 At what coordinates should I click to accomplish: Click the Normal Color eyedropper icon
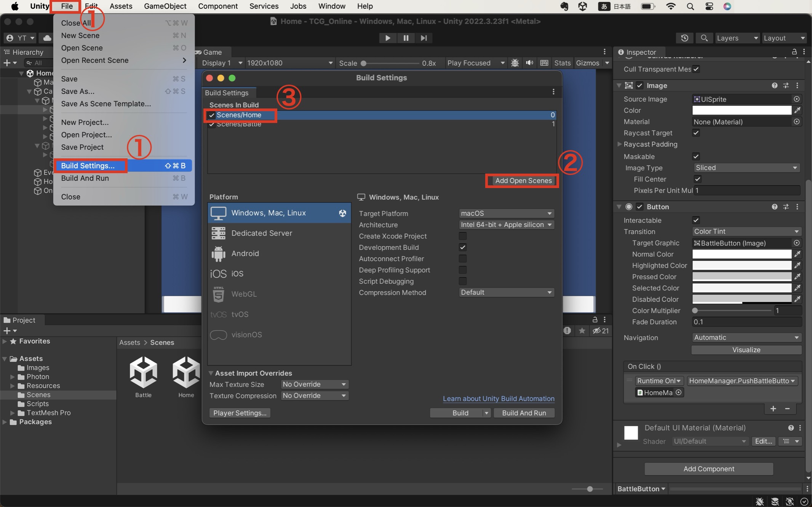(x=797, y=254)
